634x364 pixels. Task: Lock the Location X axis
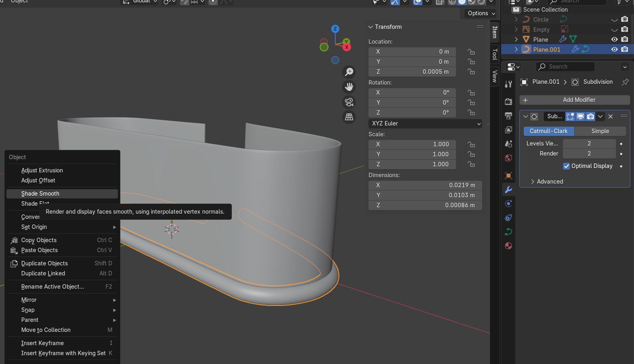click(471, 52)
